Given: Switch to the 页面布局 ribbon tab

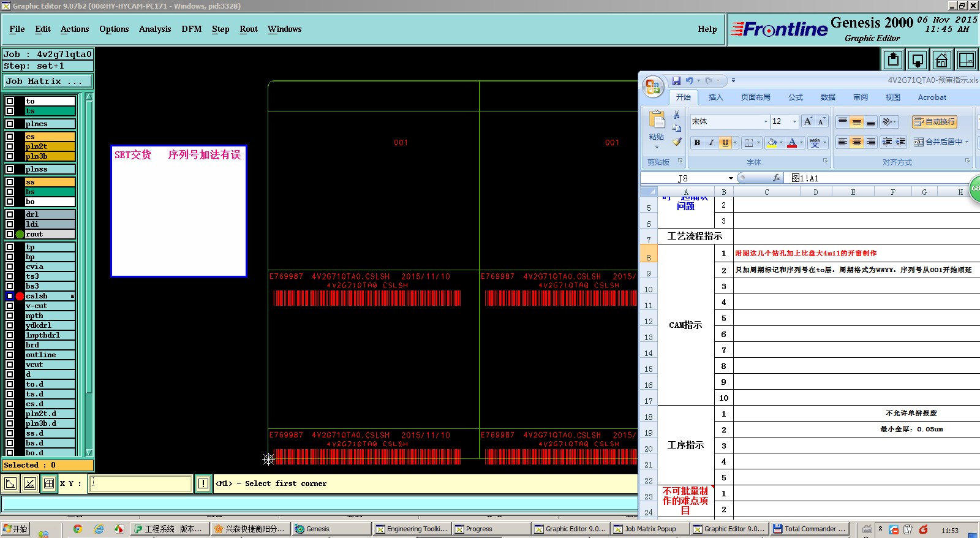Looking at the screenshot, I should pyautogui.click(x=755, y=97).
